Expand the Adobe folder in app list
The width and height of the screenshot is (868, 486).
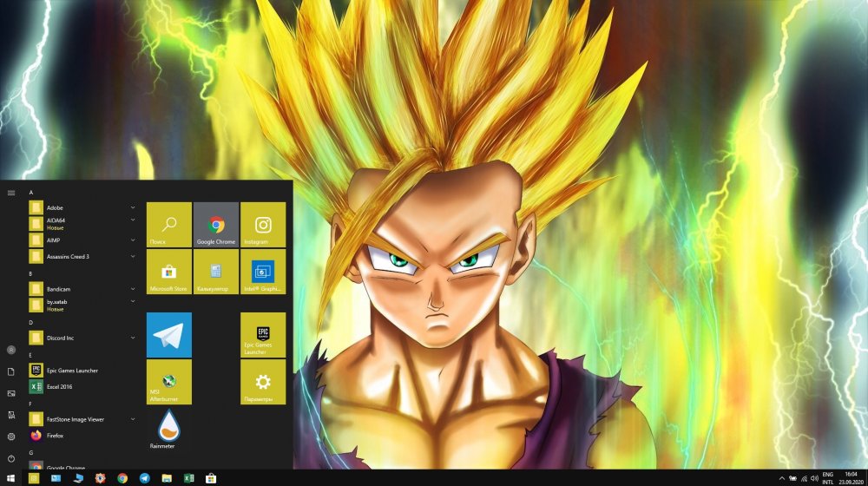click(133, 207)
